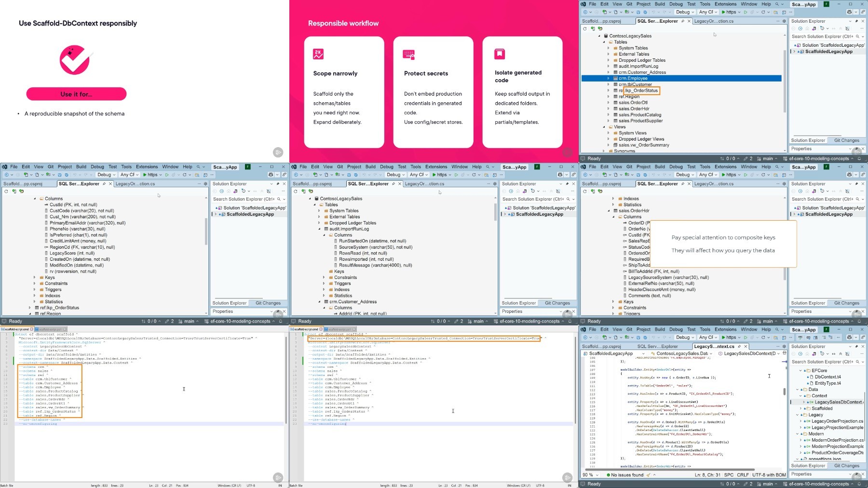
Task: Select the highlighted crm.Employee table row
Action: (x=633, y=78)
